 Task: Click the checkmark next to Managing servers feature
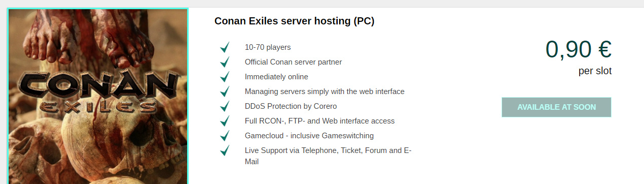[225, 91]
